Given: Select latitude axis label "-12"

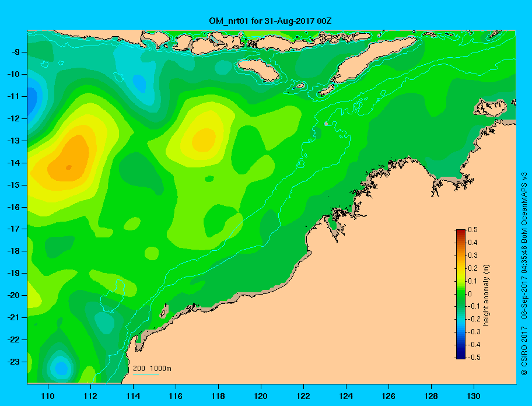Looking at the screenshot, I should (x=13, y=118).
